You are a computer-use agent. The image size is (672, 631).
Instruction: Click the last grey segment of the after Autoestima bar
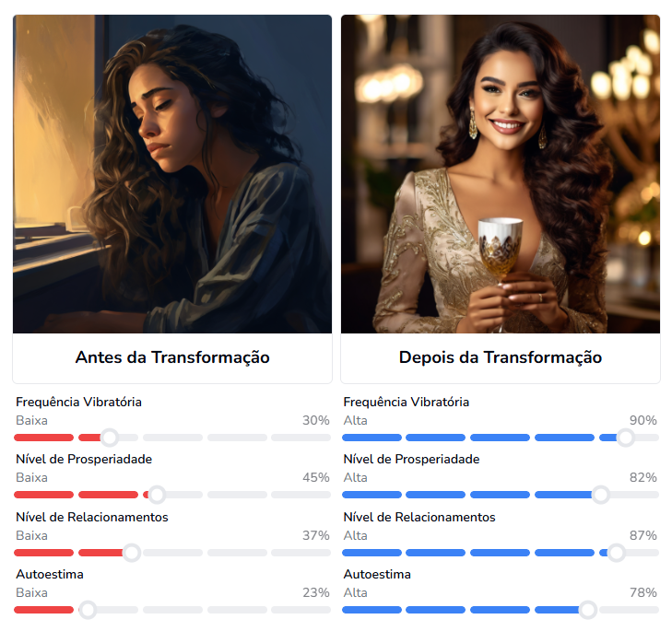(629, 610)
